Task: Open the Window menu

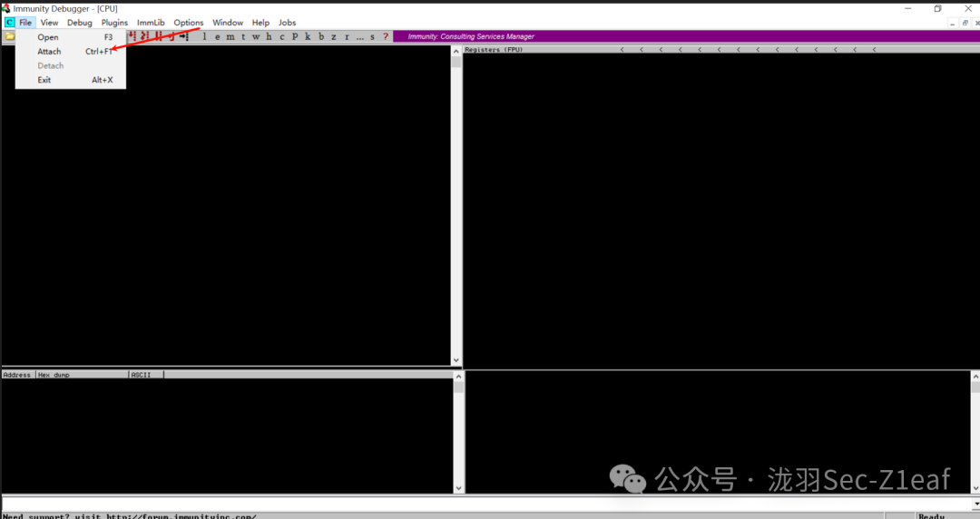Action: (228, 23)
